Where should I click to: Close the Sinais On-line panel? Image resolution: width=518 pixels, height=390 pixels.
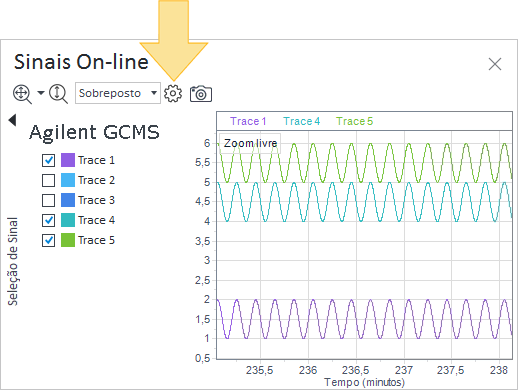pos(495,64)
